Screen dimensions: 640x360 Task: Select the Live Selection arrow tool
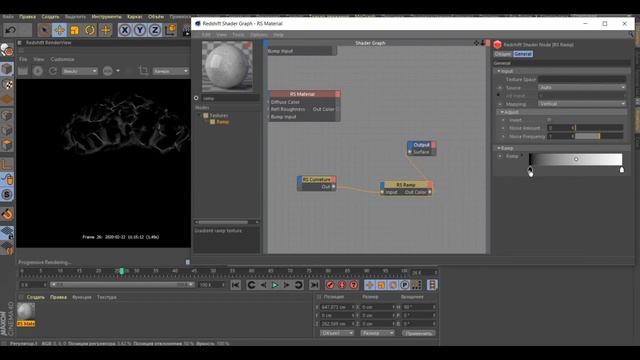point(44,30)
